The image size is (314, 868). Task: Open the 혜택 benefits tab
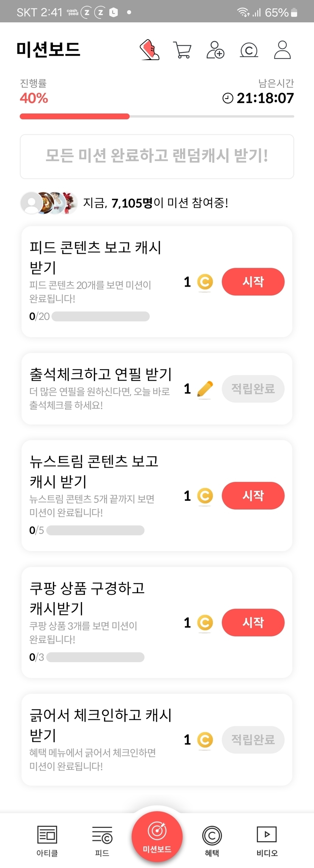(x=212, y=840)
